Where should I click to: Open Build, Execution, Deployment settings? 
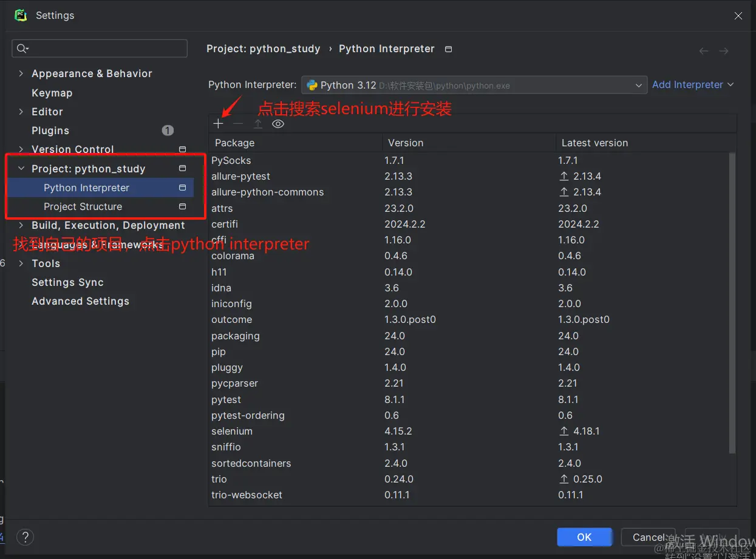pyautogui.click(x=108, y=225)
